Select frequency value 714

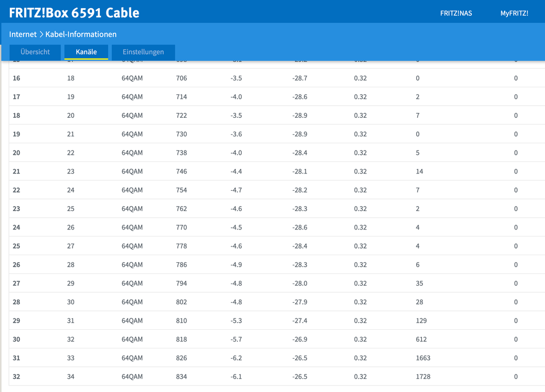pyautogui.click(x=182, y=97)
